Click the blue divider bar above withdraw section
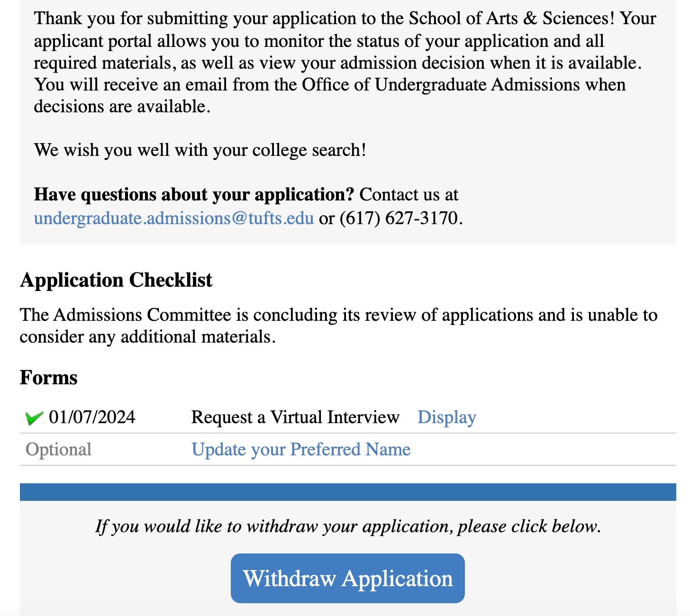 tap(348, 492)
